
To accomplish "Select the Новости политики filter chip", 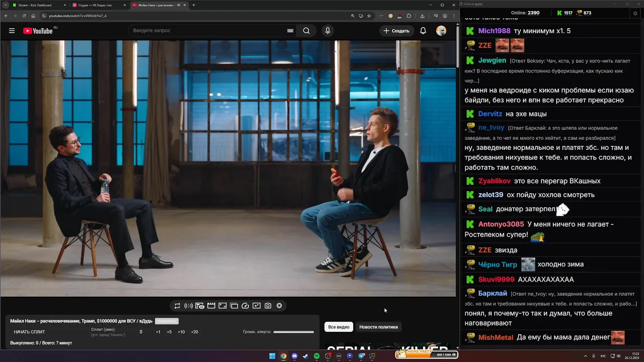I will coord(378,327).
